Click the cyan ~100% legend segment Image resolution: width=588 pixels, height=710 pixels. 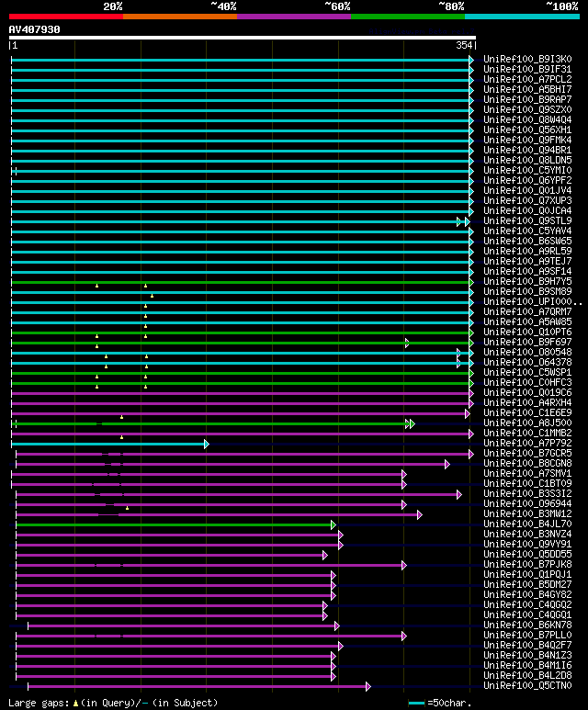click(523, 17)
